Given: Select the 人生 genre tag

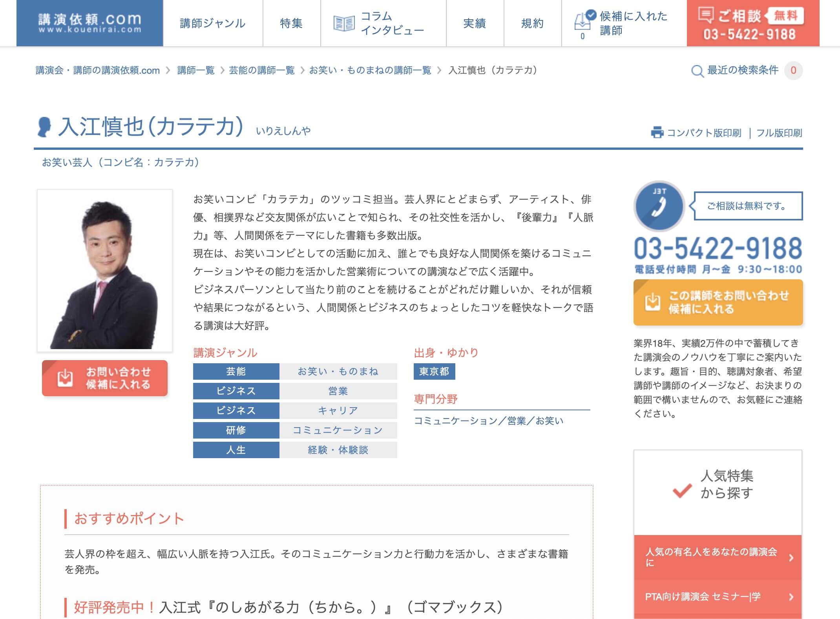Looking at the screenshot, I should [236, 450].
